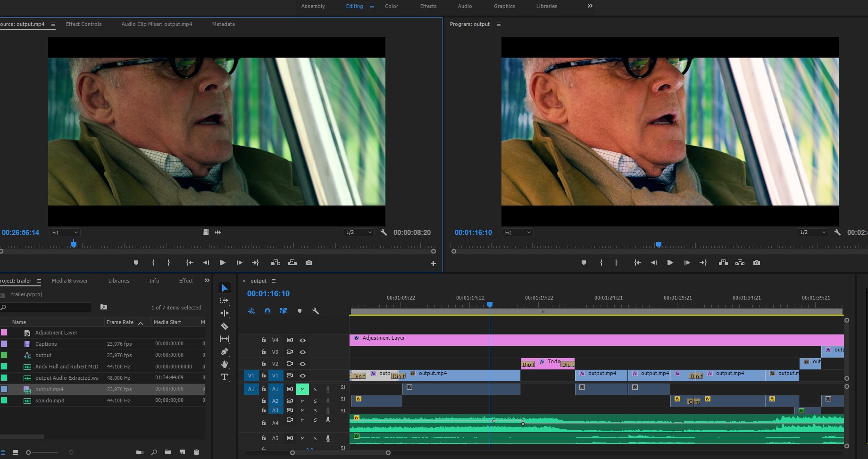Click Export Frame camera in Program monitor

757,263
